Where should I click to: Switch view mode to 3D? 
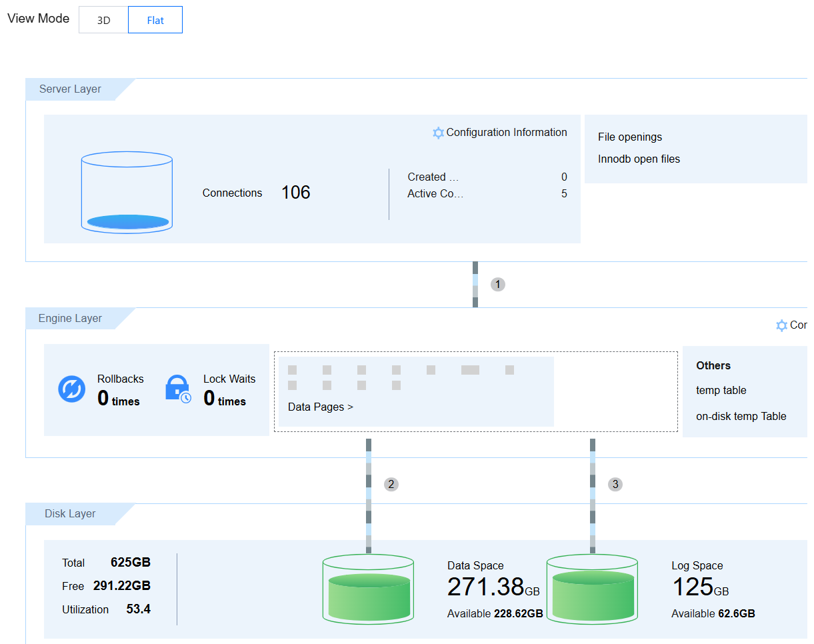point(103,20)
